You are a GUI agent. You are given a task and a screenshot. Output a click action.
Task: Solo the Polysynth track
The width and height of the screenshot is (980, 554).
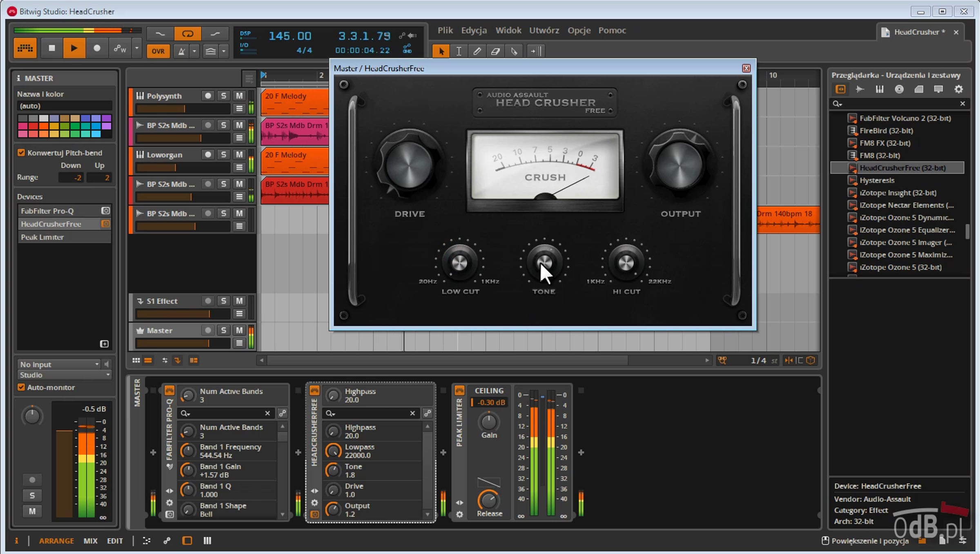coord(223,96)
